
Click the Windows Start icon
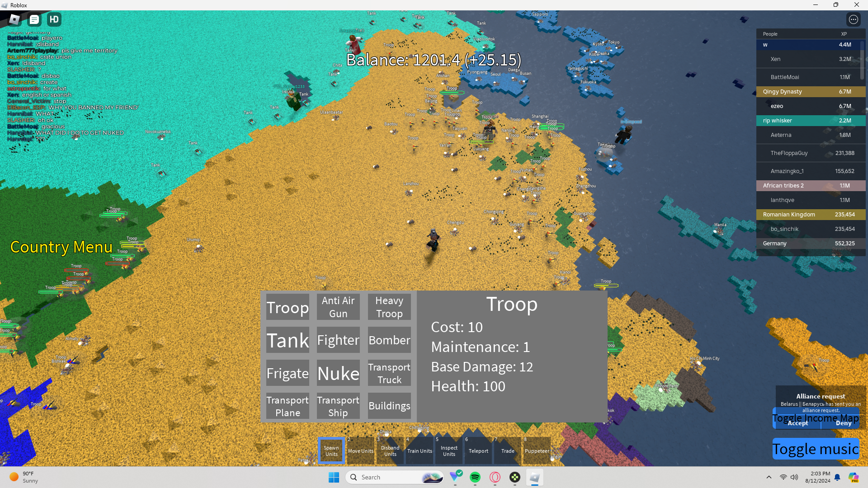[x=334, y=477]
